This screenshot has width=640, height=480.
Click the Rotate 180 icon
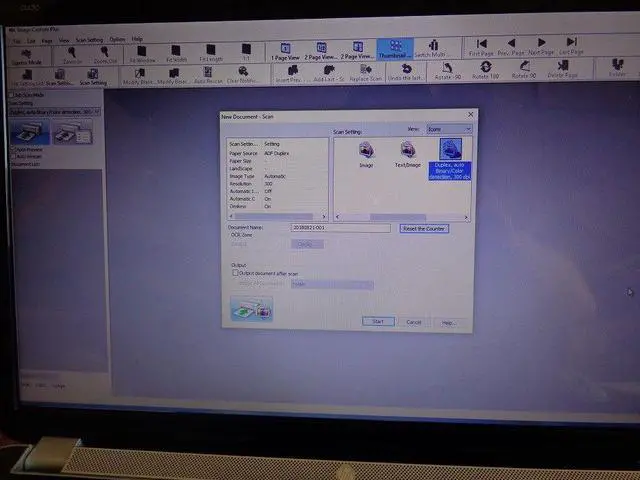[x=485, y=70]
